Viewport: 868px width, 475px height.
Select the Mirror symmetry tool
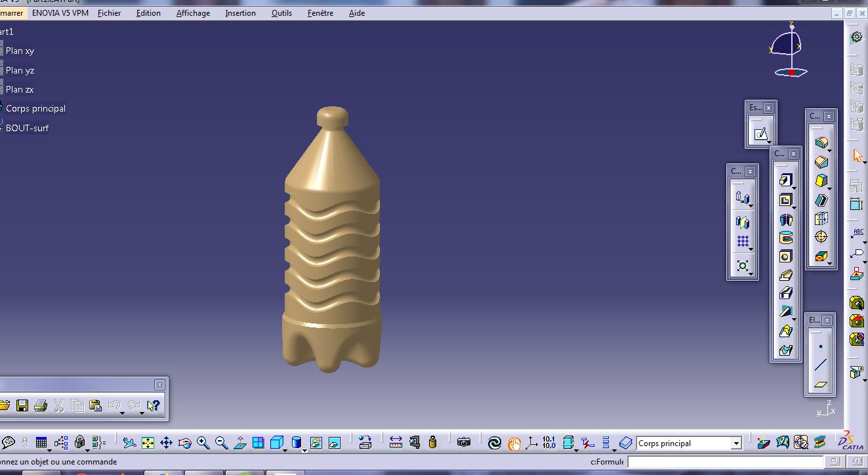click(x=743, y=222)
